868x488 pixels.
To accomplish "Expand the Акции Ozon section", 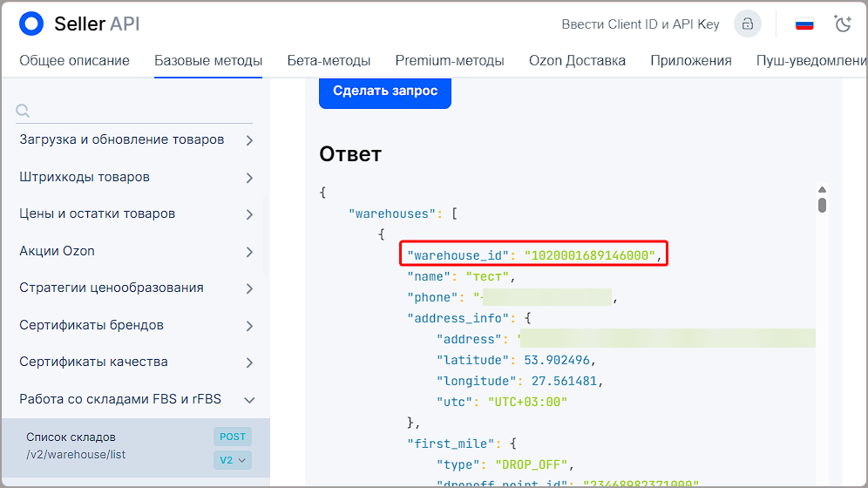I will click(249, 252).
